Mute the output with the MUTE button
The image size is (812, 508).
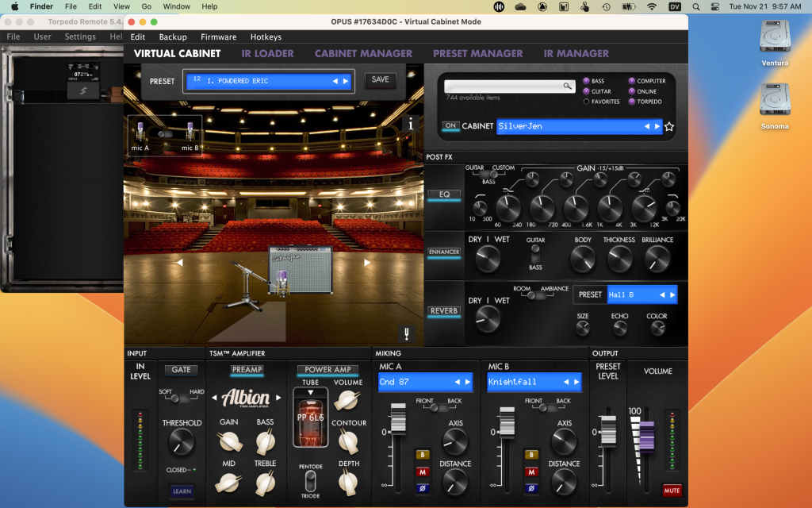tap(672, 491)
